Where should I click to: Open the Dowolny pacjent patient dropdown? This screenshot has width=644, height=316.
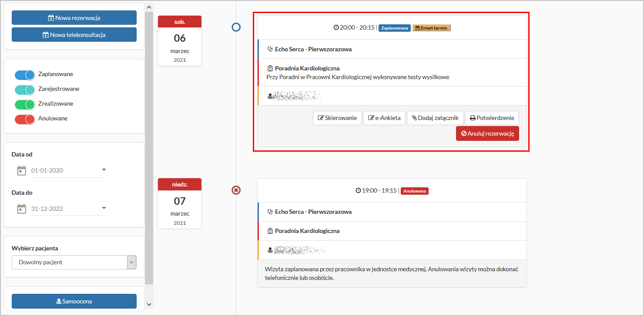point(74,262)
